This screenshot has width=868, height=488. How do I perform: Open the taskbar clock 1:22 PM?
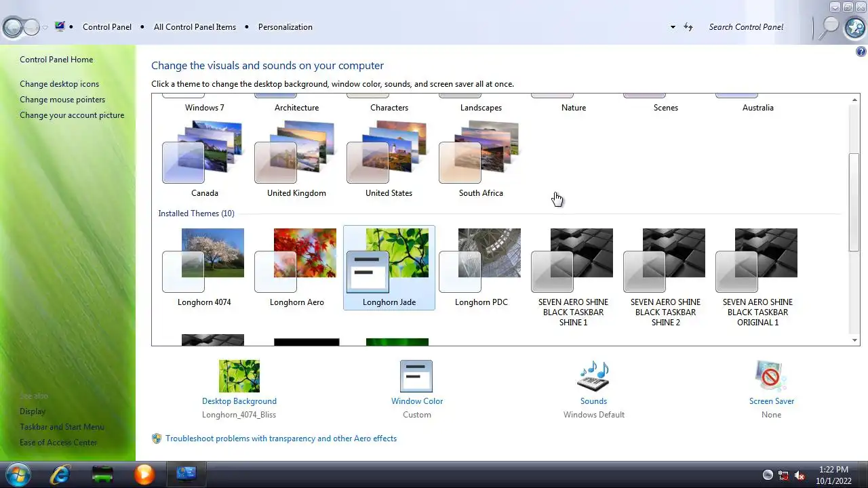[x=833, y=475]
